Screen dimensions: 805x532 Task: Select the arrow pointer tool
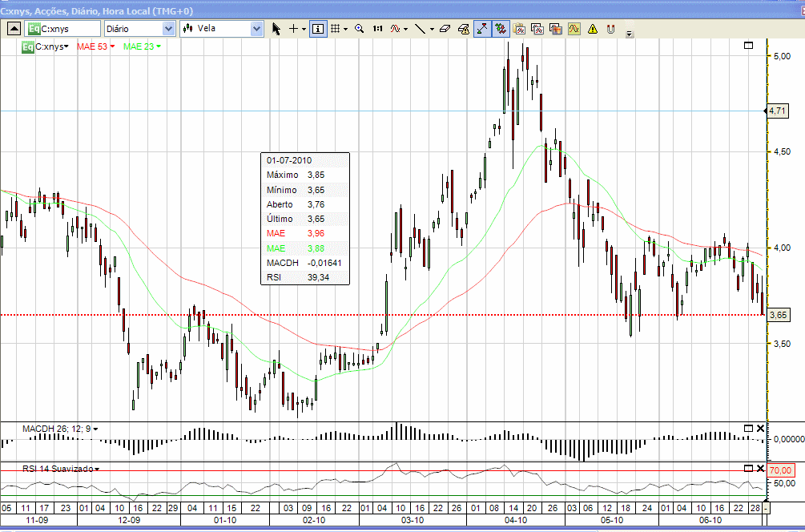pyautogui.click(x=276, y=29)
